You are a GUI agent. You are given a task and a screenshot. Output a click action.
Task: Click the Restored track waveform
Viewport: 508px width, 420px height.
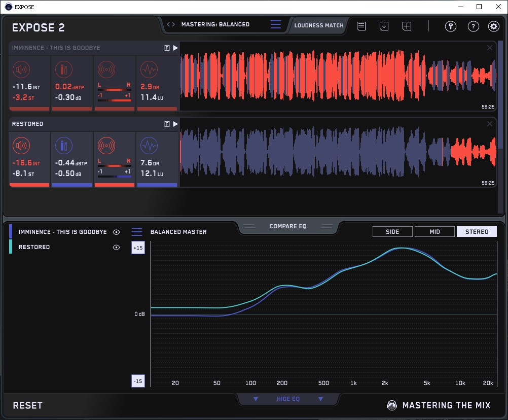tap(338, 152)
